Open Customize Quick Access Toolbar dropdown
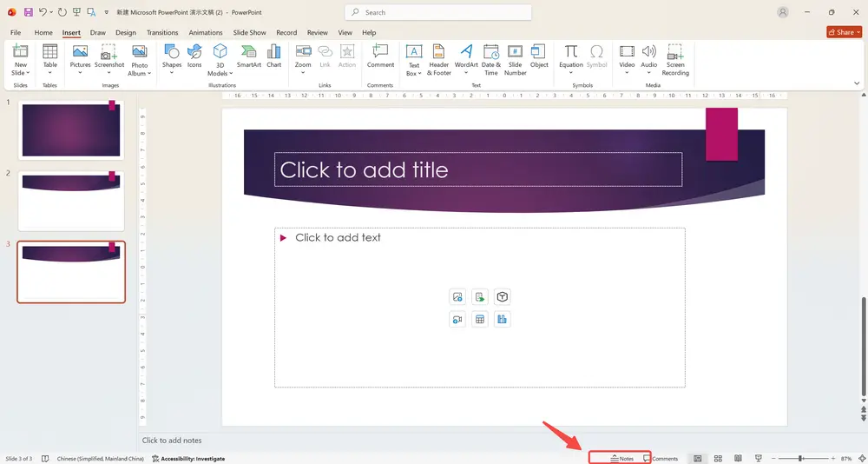 (x=106, y=12)
